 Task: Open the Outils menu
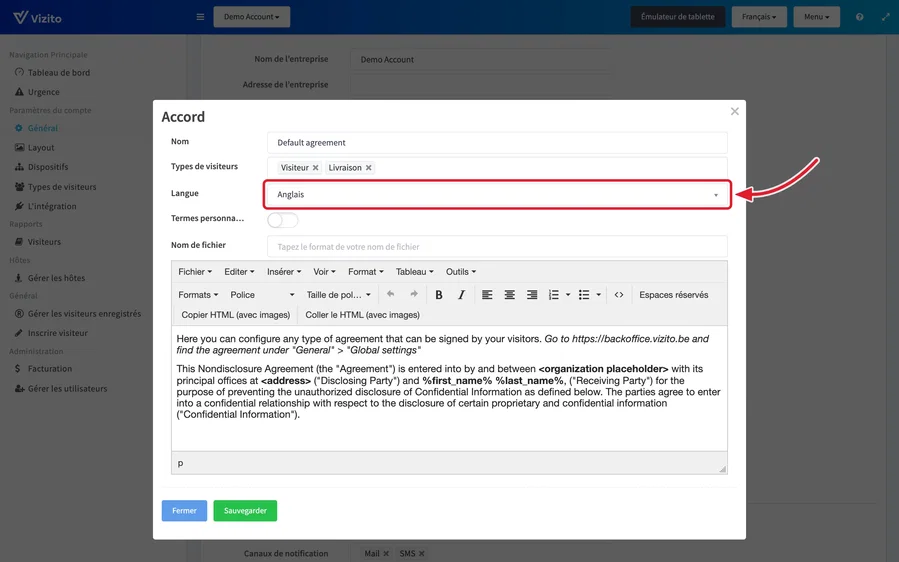point(460,272)
